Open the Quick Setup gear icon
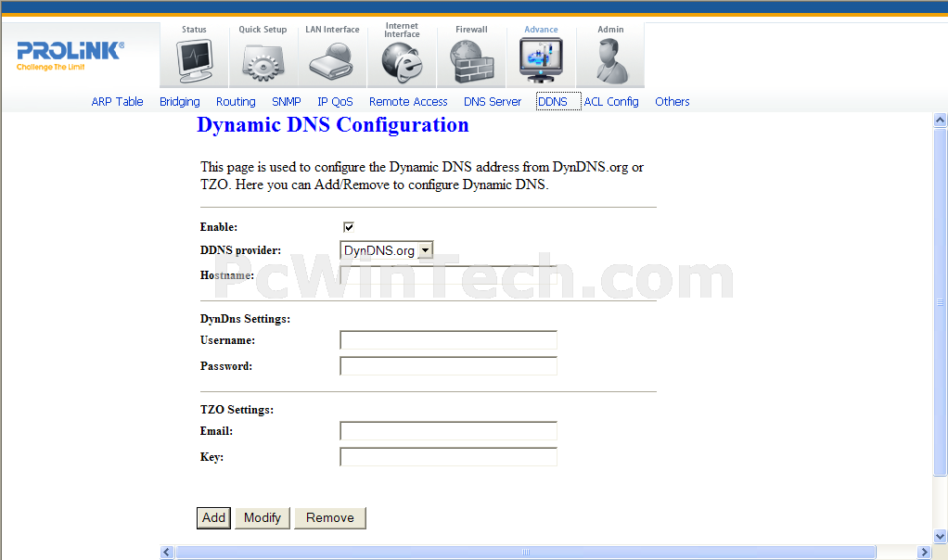Screen dimensions: 948x560 pos(263,63)
